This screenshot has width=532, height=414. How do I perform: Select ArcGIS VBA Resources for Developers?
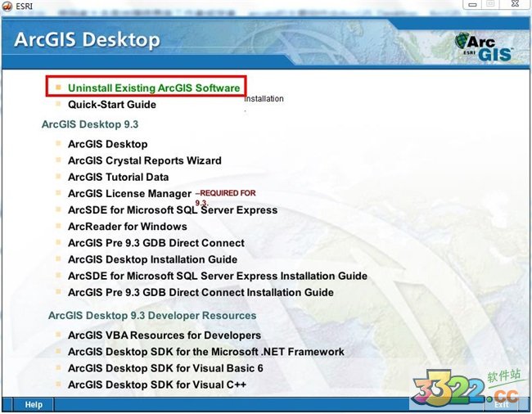(x=165, y=335)
